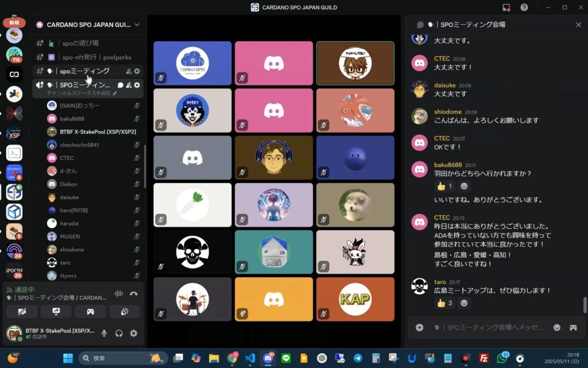The height and width of the screenshot is (368, 588).
Task: Click taro's username in the chat messages
Action: pos(440,282)
